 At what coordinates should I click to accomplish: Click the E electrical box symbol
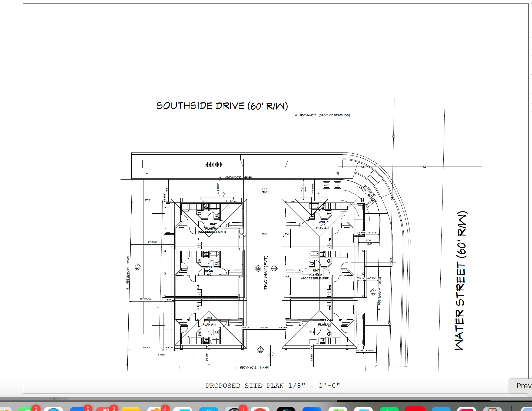click(337, 185)
